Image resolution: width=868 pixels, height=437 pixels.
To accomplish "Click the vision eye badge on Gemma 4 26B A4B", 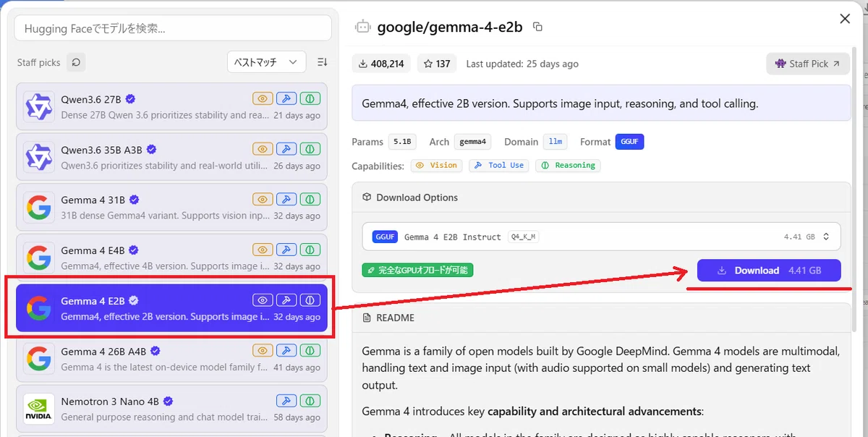I will click(263, 351).
